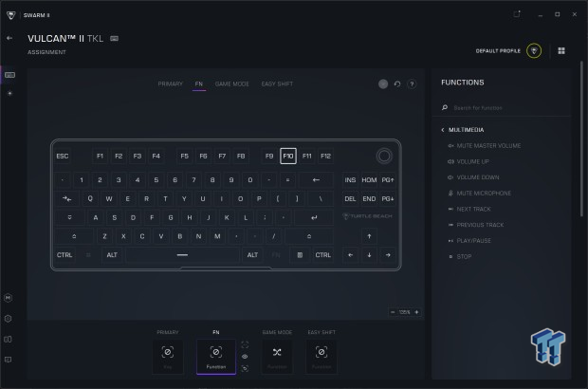Click the default profile turtle badge
This screenshot has height=389, width=588.
coord(534,50)
